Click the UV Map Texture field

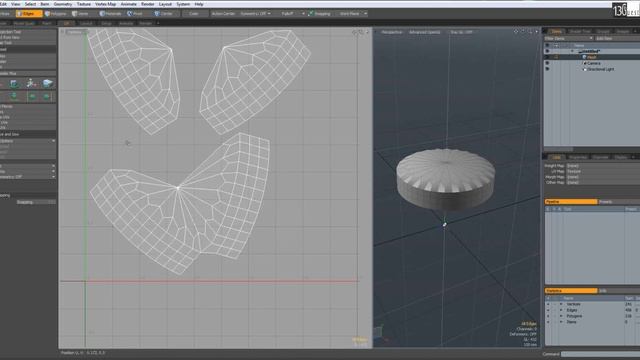(x=602, y=171)
